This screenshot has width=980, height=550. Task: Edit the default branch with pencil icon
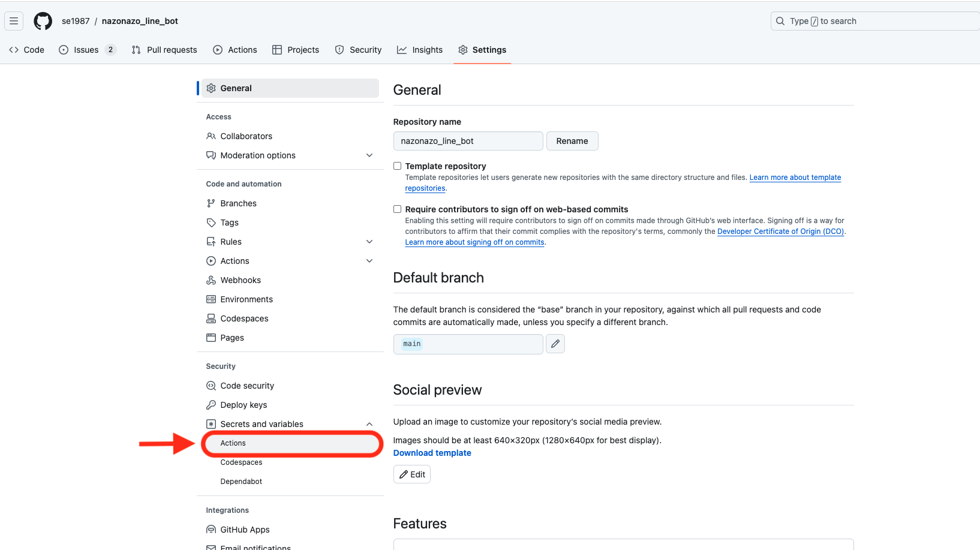[555, 344]
